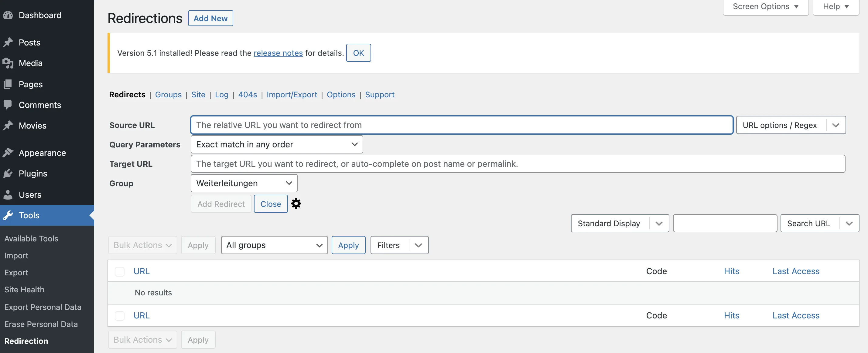The height and width of the screenshot is (353, 868).
Task: Click the Comments bubble icon
Action: pyautogui.click(x=8, y=105)
